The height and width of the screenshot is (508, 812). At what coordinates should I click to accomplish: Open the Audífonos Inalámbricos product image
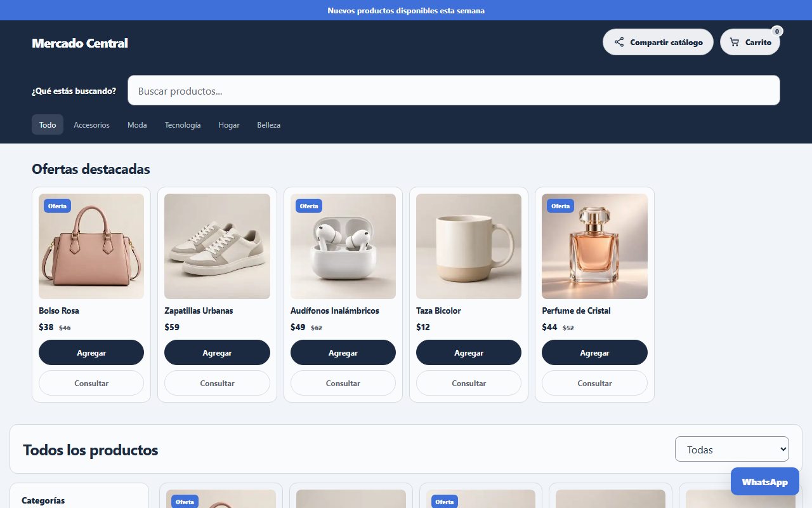coord(343,246)
